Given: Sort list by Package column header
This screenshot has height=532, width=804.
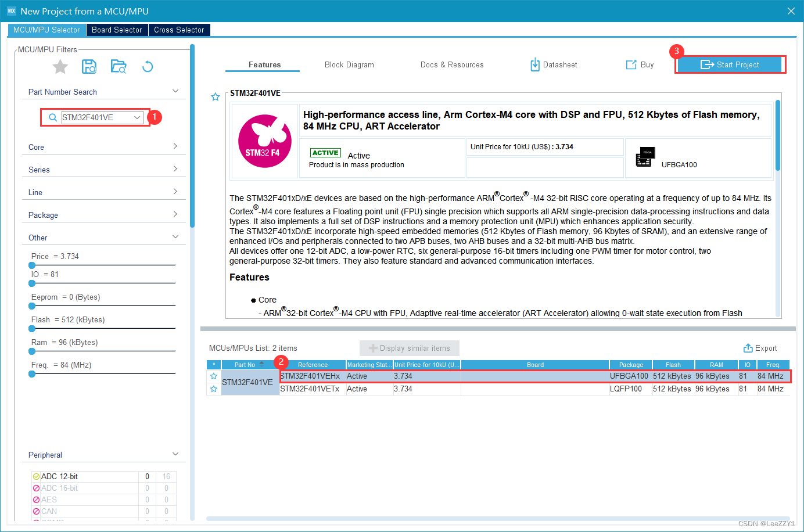Looking at the screenshot, I should click(631, 365).
